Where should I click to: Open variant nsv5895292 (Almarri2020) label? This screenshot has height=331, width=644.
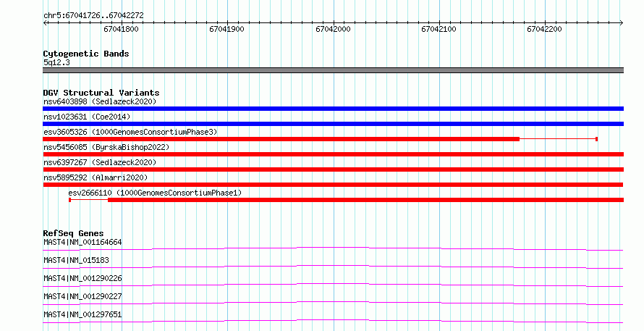pos(96,177)
